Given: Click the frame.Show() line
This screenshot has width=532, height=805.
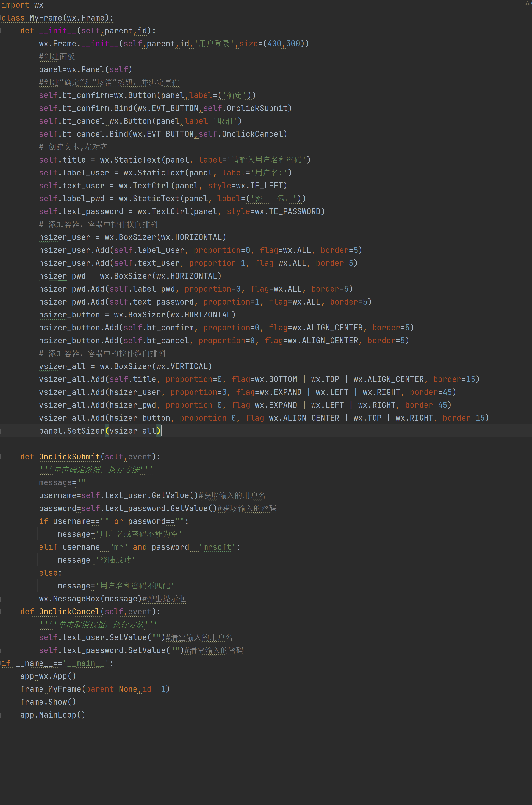Looking at the screenshot, I should 48,702.
